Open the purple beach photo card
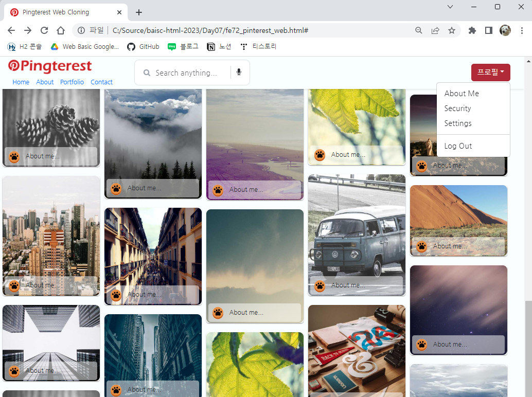Screen dimensions: 532x397 click(255, 145)
